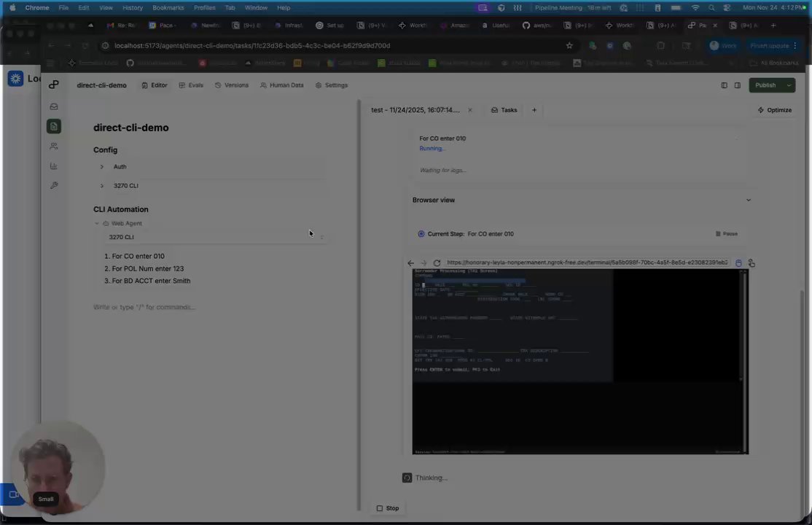Toggle the right panel layout icon

[738, 85]
